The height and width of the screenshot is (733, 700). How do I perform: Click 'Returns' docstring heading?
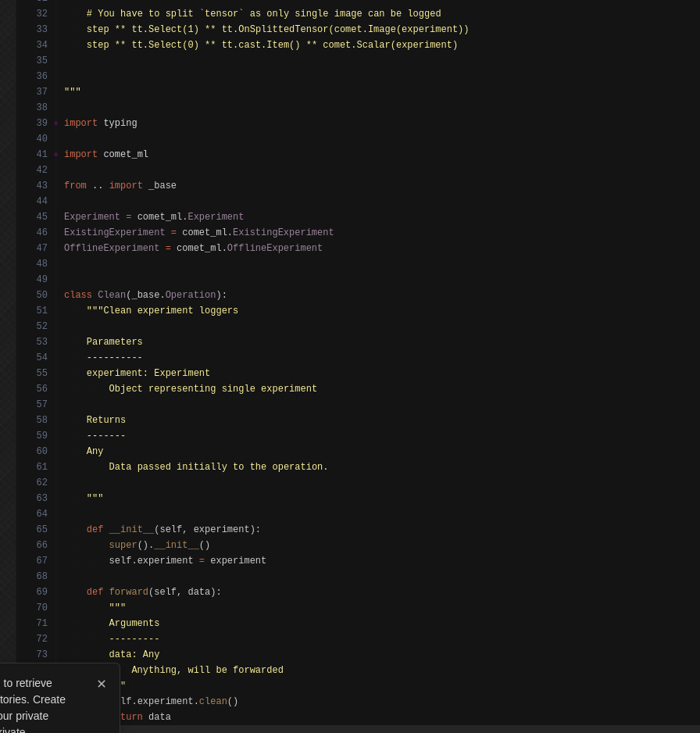pyautogui.click(x=106, y=420)
